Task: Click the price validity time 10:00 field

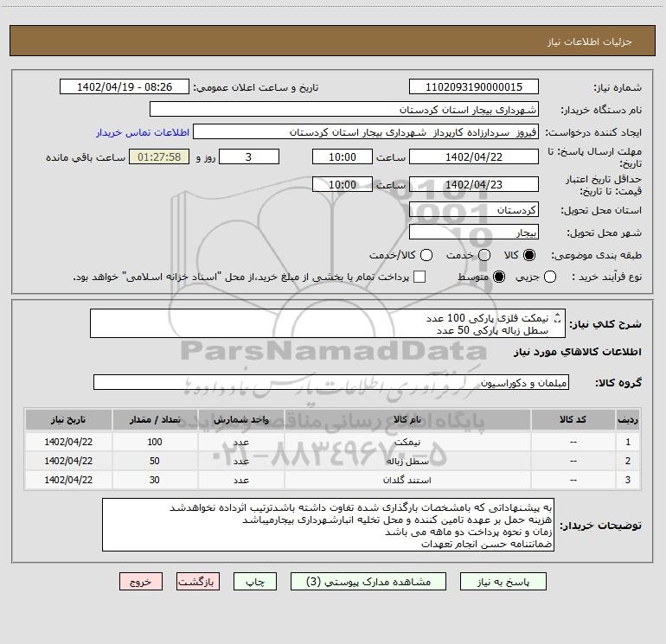Action: pos(343,185)
